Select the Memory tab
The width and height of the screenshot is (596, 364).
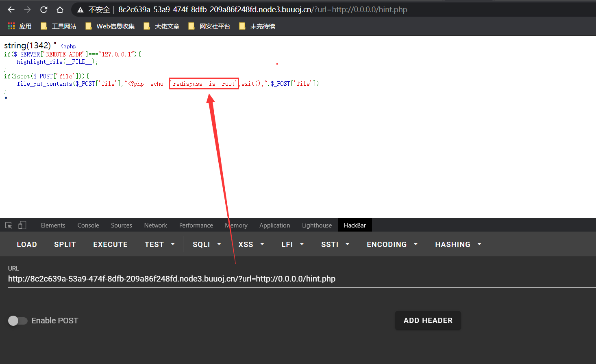[236, 225]
